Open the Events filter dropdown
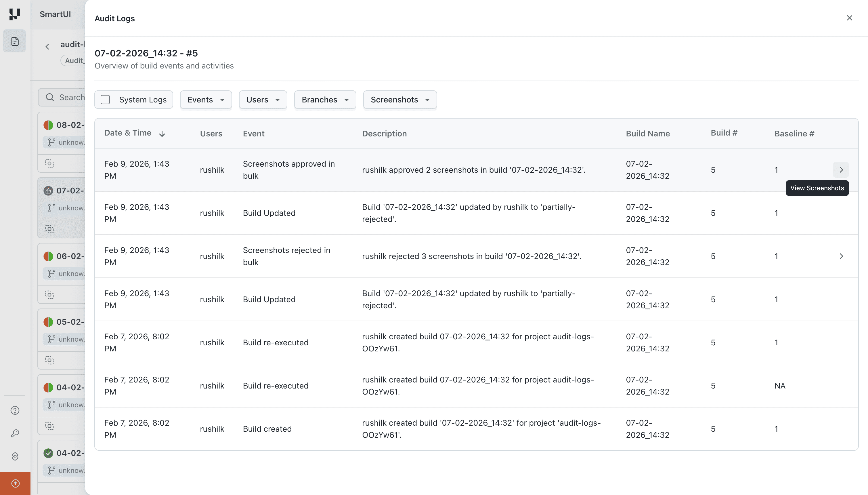This screenshot has height=495, width=868. [x=206, y=99]
